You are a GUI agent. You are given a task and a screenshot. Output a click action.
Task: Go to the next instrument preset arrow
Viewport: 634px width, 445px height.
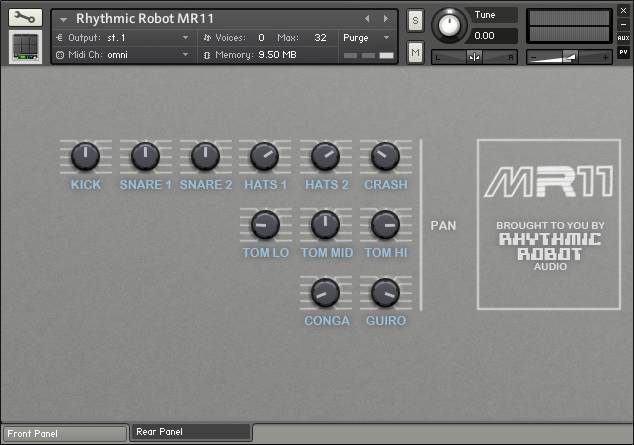tap(386, 18)
